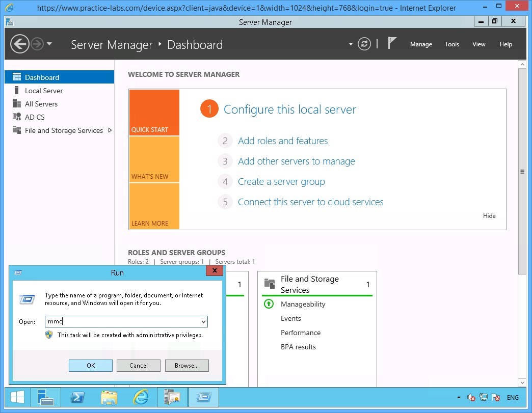
Task: Select Local Server in the sidebar
Action: (43, 90)
